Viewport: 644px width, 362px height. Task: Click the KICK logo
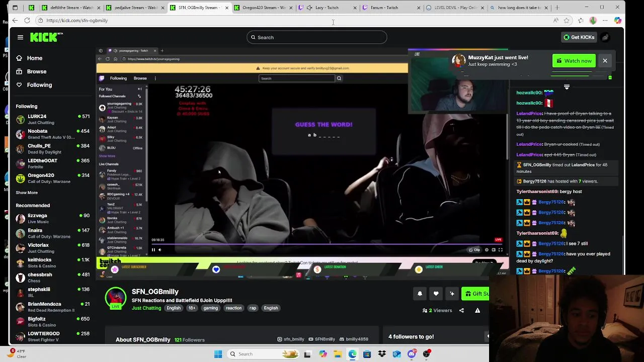pos(46,37)
